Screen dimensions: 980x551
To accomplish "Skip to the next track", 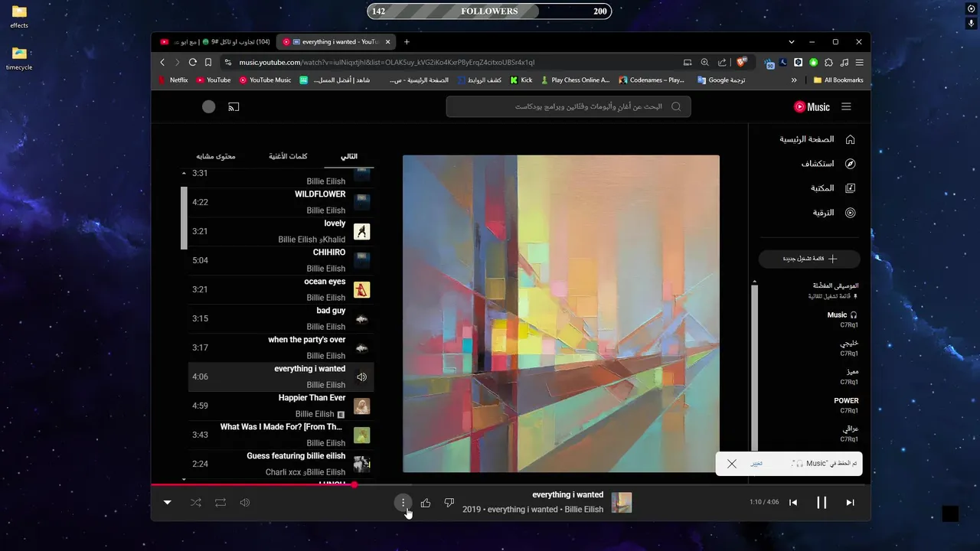I will tap(850, 503).
